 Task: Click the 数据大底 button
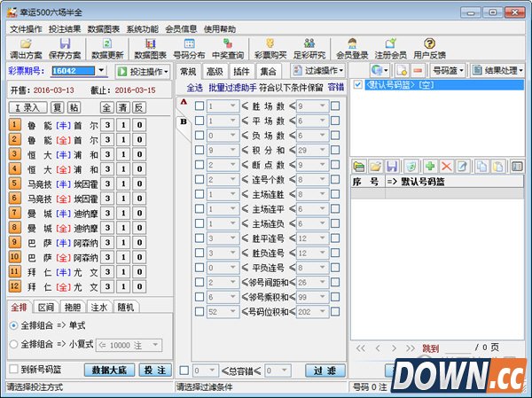point(109,370)
